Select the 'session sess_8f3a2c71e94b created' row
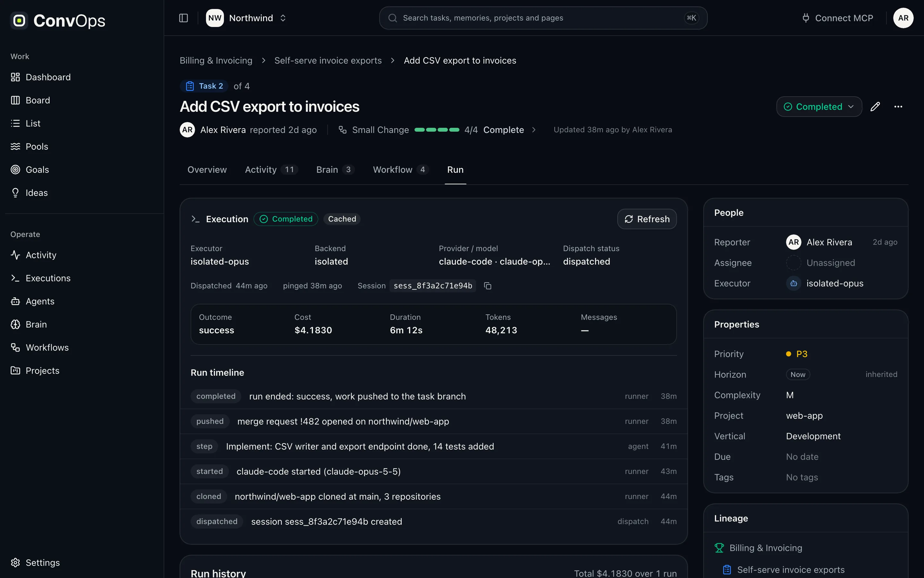924x578 pixels. pyautogui.click(x=433, y=521)
